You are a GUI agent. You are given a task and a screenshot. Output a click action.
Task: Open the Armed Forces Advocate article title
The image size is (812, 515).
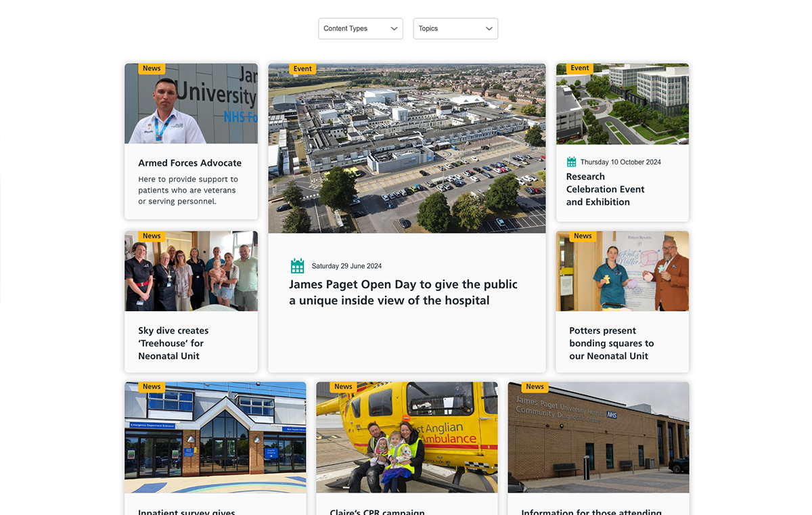pos(189,163)
